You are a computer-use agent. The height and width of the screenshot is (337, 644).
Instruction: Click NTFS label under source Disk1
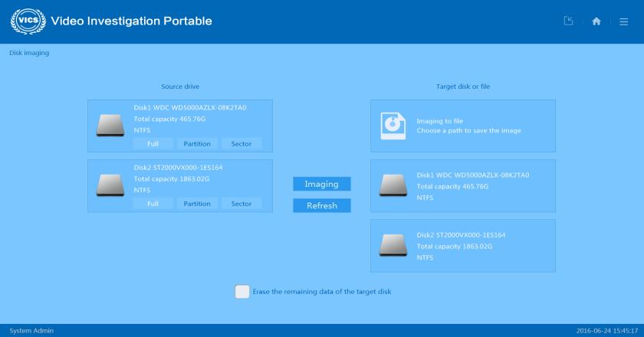(142, 130)
